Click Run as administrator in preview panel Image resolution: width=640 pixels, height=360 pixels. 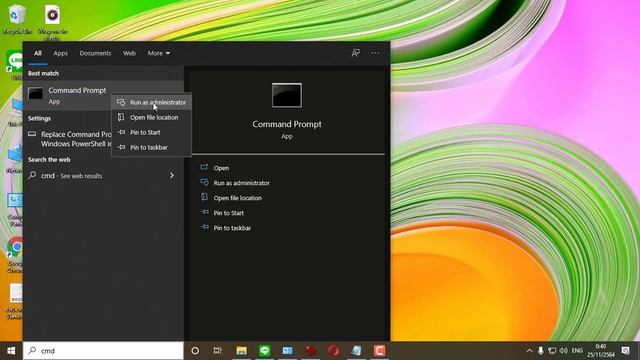click(241, 183)
